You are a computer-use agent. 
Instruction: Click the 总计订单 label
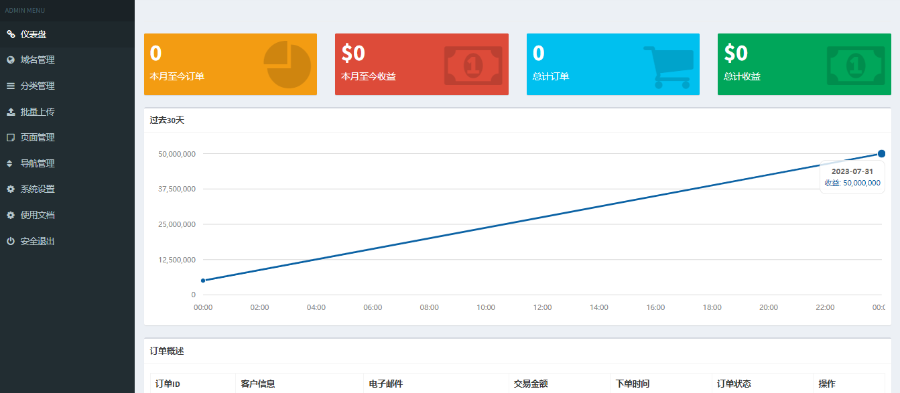click(x=550, y=76)
